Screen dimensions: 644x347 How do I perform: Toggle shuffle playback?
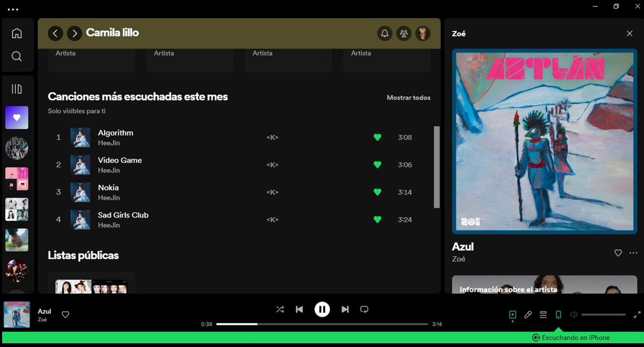280,309
